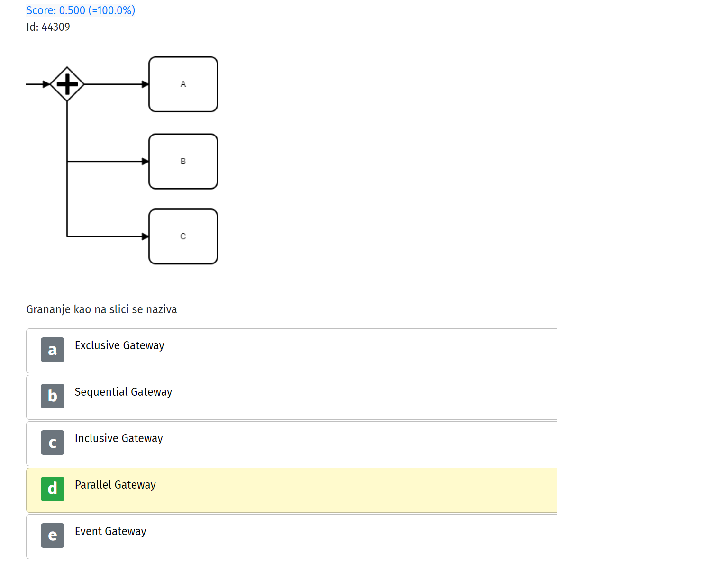Image resolution: width=728 pixels, height=571 pixels.
Task: Click the arrow leading to box C
Action: [x=108, y=236]
